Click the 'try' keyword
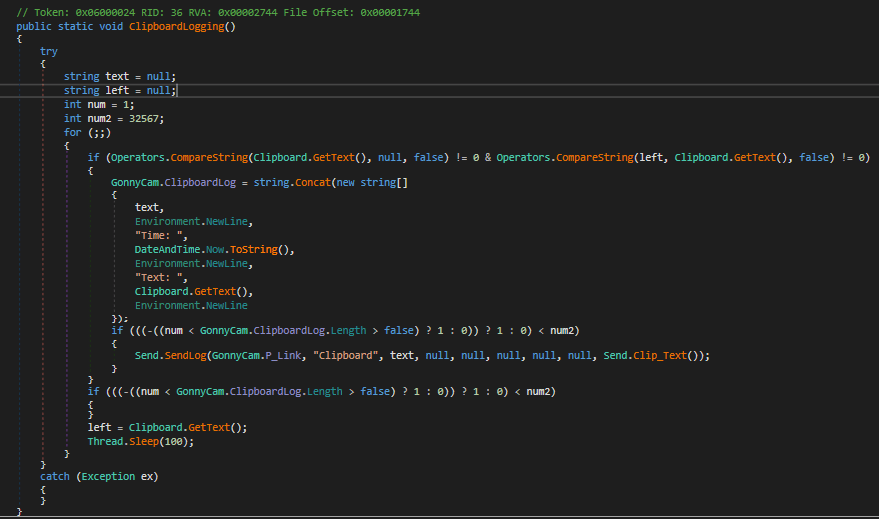879x519 pixels. [49, 52]
